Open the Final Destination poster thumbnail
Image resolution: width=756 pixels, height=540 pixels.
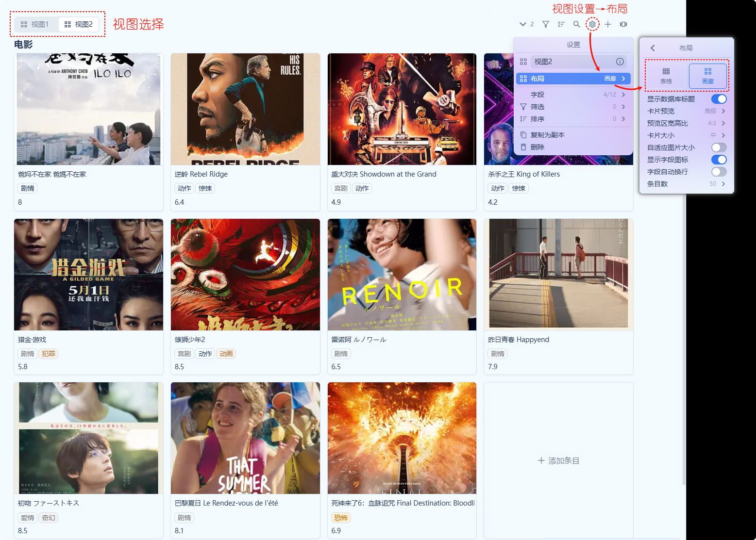click(x=402, y=438)
